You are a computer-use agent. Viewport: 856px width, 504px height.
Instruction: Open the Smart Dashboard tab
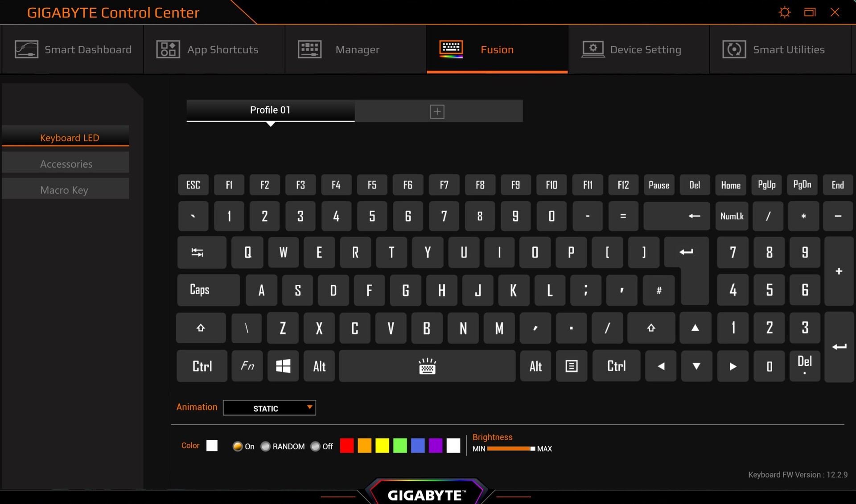click(x=73, y=49)
